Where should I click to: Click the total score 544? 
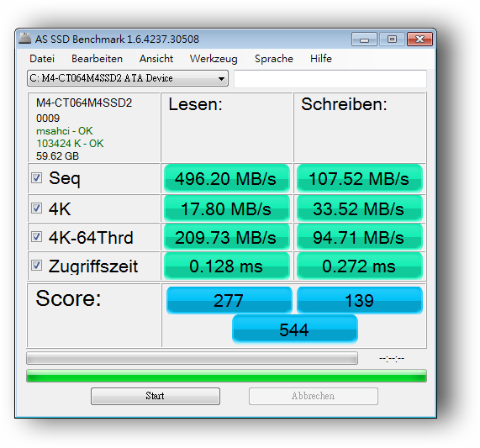(x=294, y=329)
